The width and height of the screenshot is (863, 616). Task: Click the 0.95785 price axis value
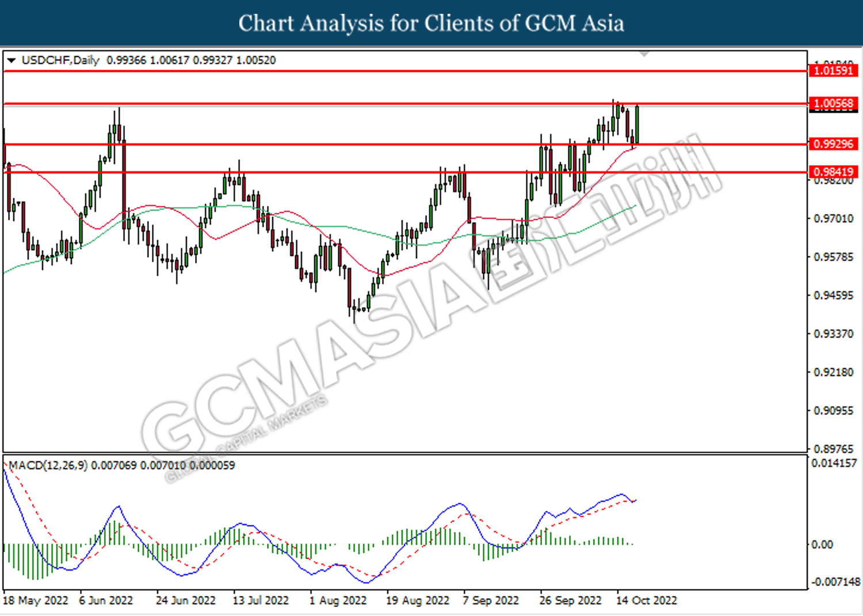[834, 257]
